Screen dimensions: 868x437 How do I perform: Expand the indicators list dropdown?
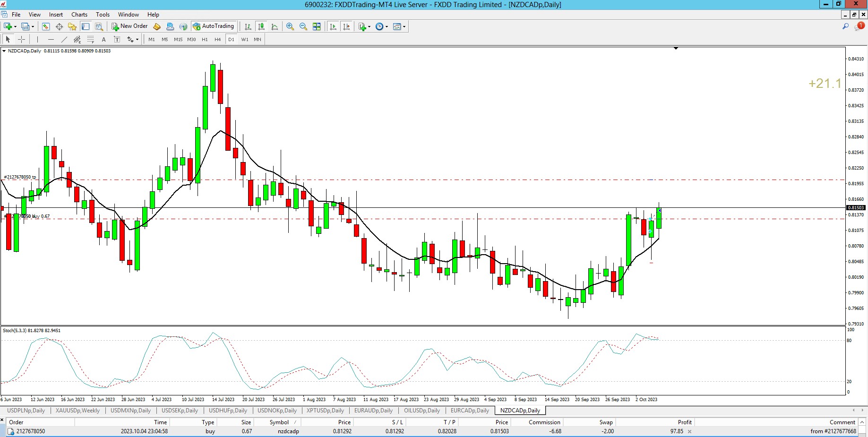click(x=369, y=26)
